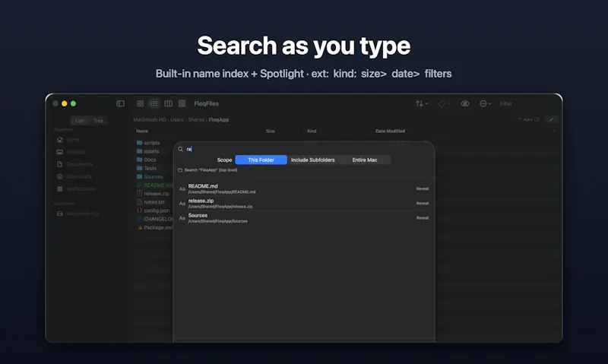Click Macintosh HD in the path bar
This screenshot has width=608, height=364.
150,120
